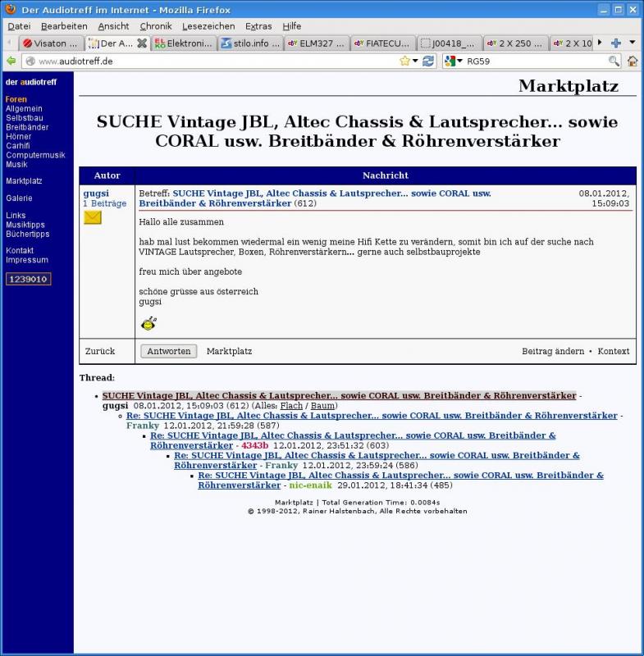
Task: Switch to the J00418_ tab
Action: point(449,43)
